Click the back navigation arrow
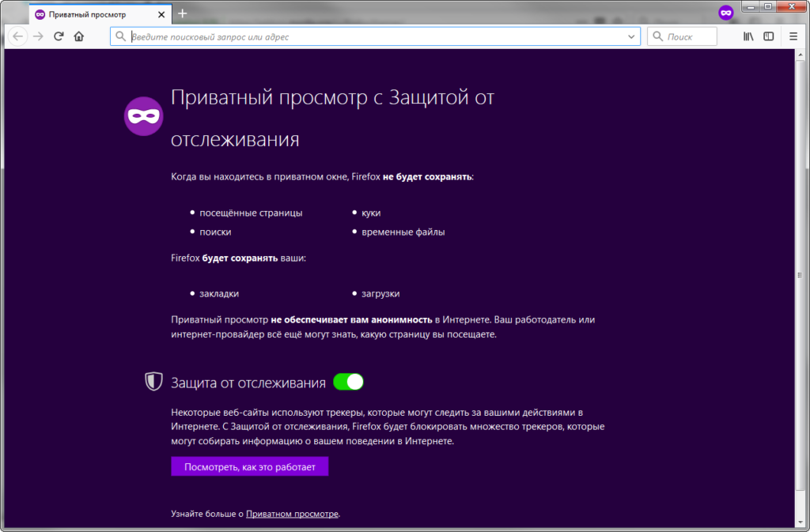Viewport: 810px width, 532px height. 17,36
